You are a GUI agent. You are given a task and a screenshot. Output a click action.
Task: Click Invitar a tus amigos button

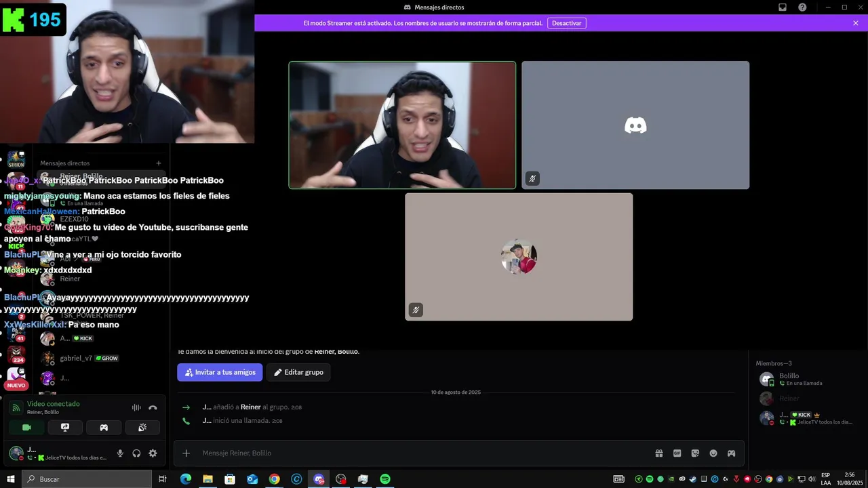[220, 372]
